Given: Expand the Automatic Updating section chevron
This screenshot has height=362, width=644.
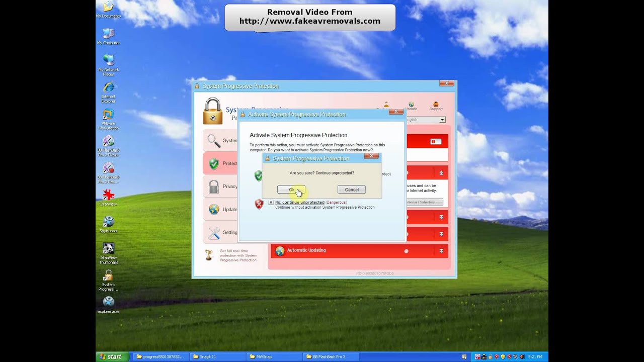Looking at the screenshot, I should [x=441, y=251].
